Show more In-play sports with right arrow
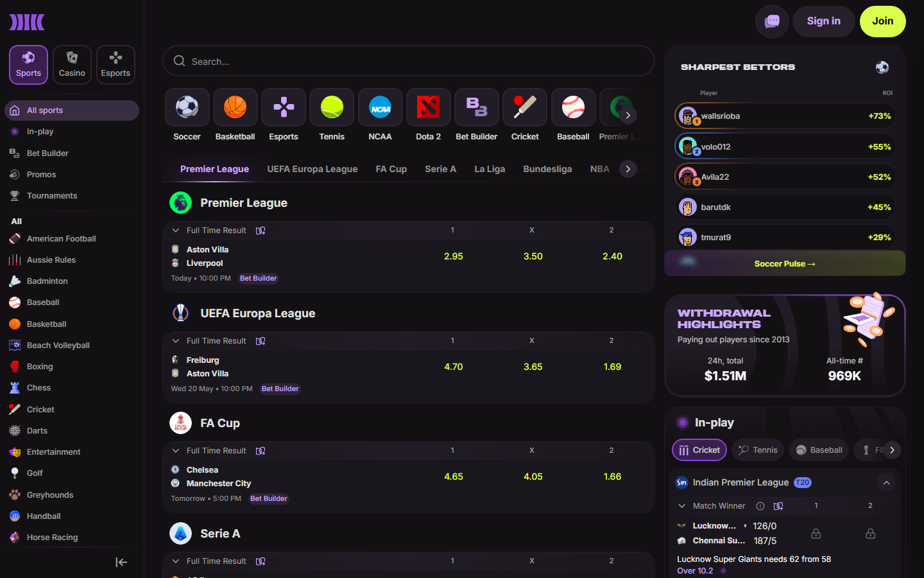This screenshot has height=578, width=924. click(x=892, y=450)
